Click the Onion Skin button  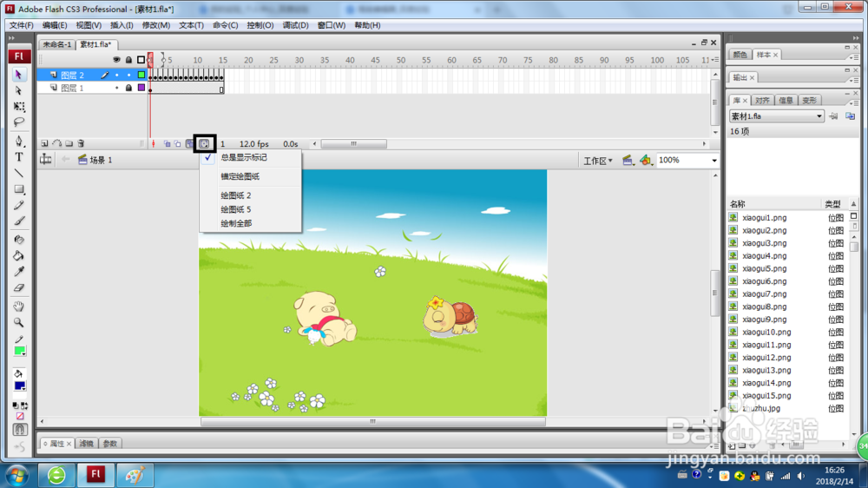tap(167, 143)
